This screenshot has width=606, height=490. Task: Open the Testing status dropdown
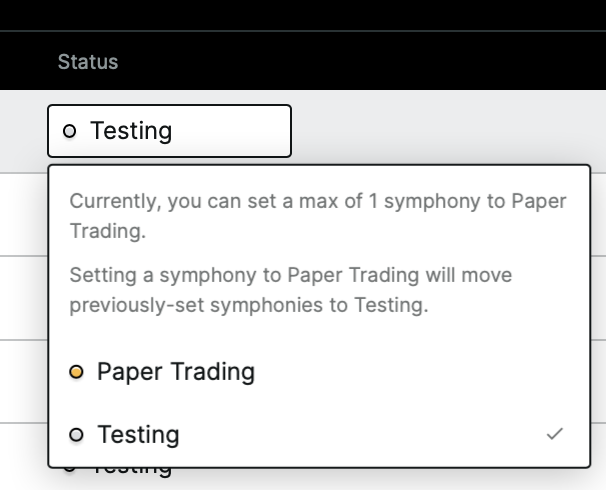click(x=169, y=131)
